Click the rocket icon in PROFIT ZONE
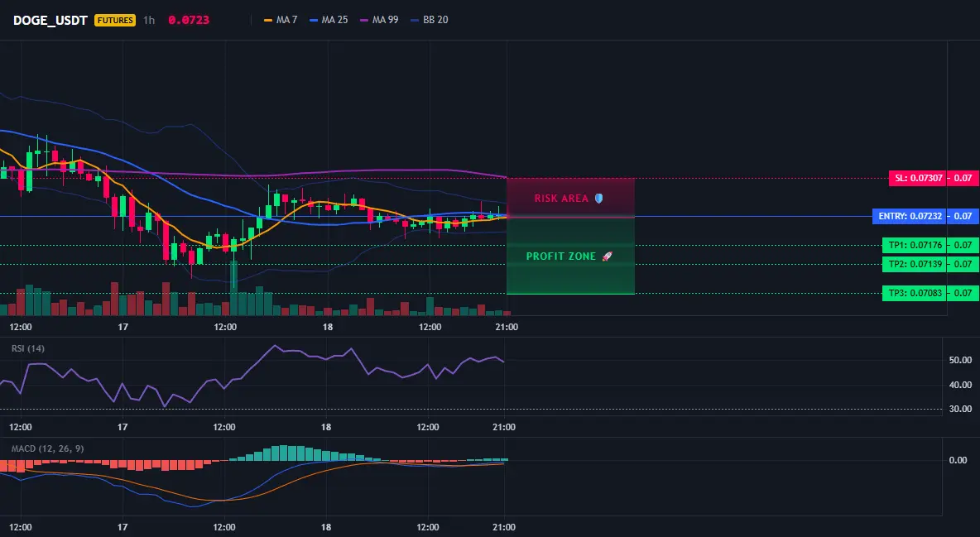This screenshot has width=980, height=537. click(607, 257)
